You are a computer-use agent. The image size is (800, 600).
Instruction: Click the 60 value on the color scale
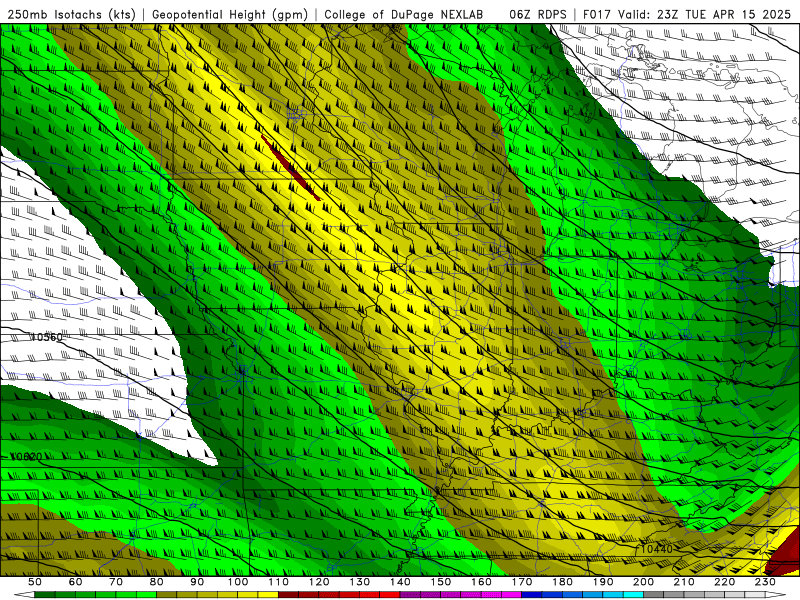point(75,582)
